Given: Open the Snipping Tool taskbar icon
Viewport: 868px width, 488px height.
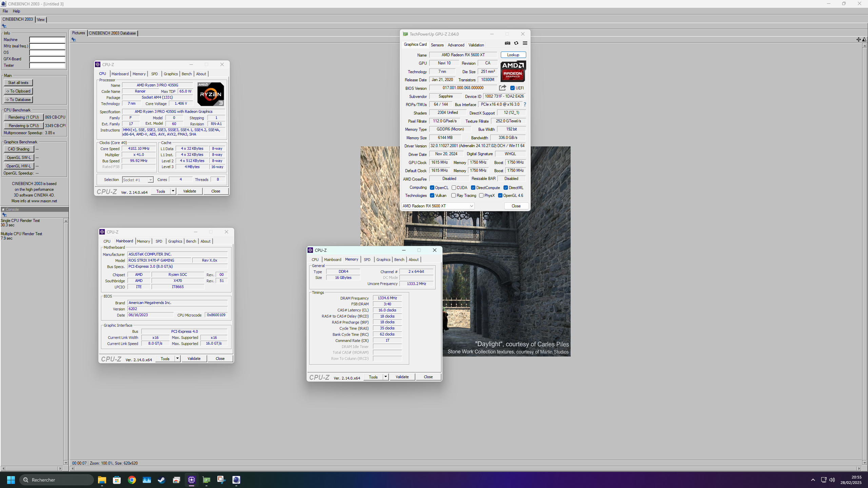Looking at the screenshot, I should click(221, 480).
